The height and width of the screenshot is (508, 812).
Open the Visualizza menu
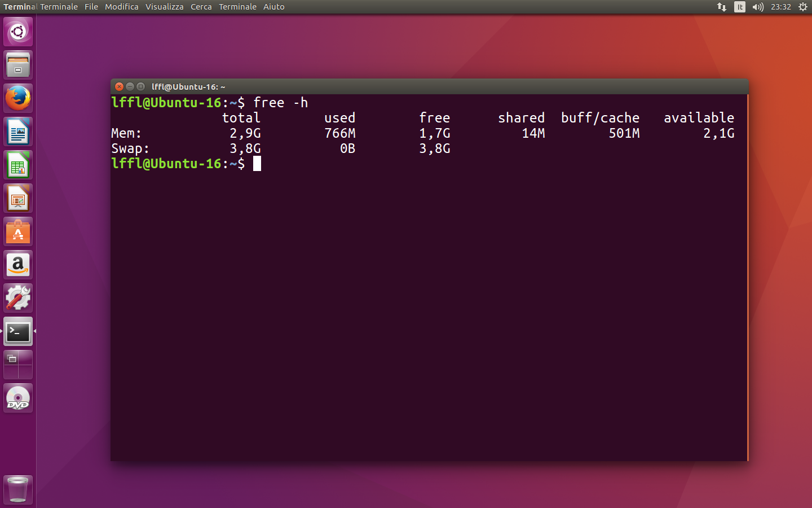164,7
